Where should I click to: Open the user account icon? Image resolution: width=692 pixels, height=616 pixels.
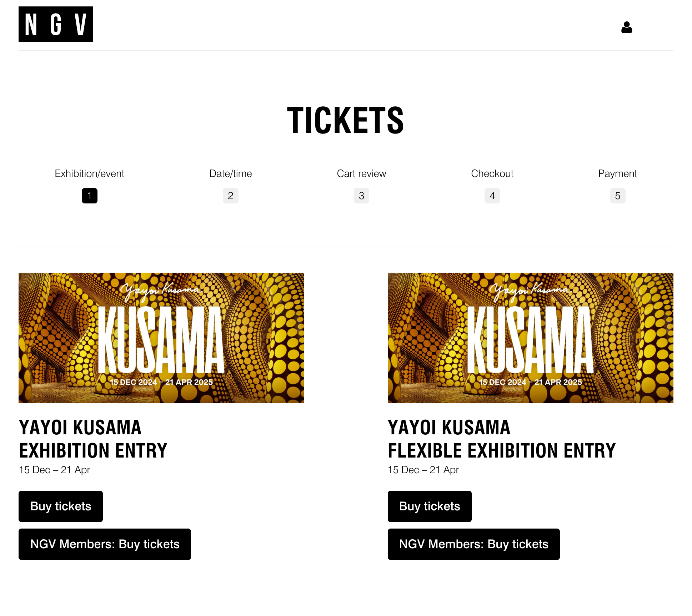tap(626, 27)
